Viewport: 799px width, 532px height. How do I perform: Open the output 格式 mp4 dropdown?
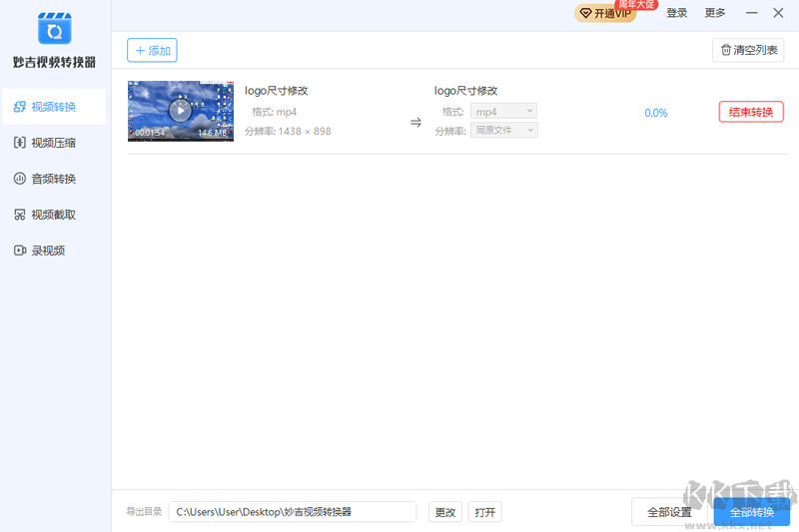(503, 111)
